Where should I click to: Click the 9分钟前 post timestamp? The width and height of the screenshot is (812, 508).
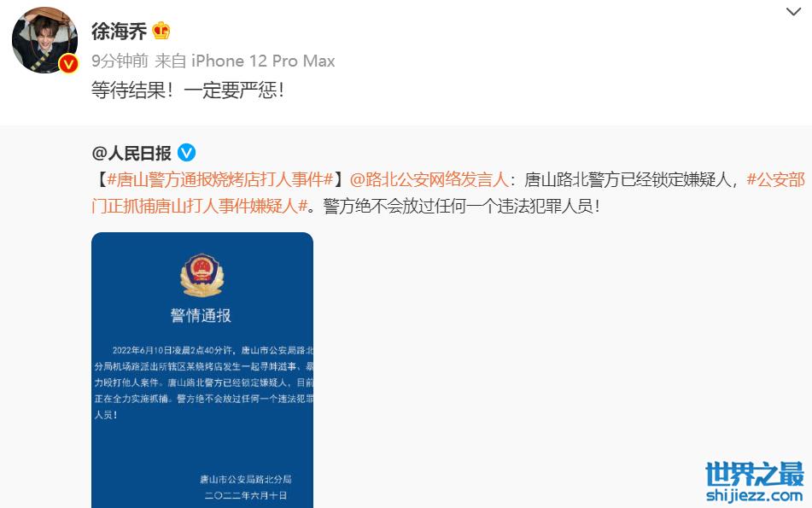click(120, 61)
